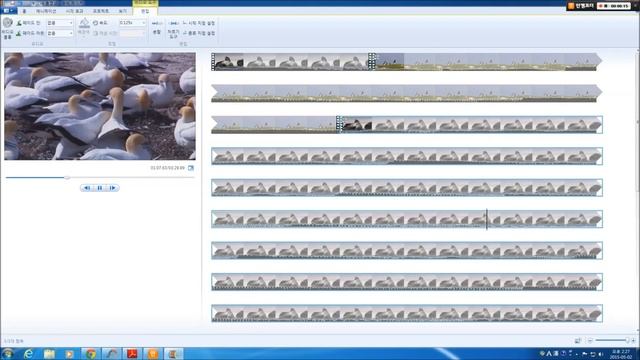Click the preview seek bar handle

pyautogui.click(x=67, y=178)
